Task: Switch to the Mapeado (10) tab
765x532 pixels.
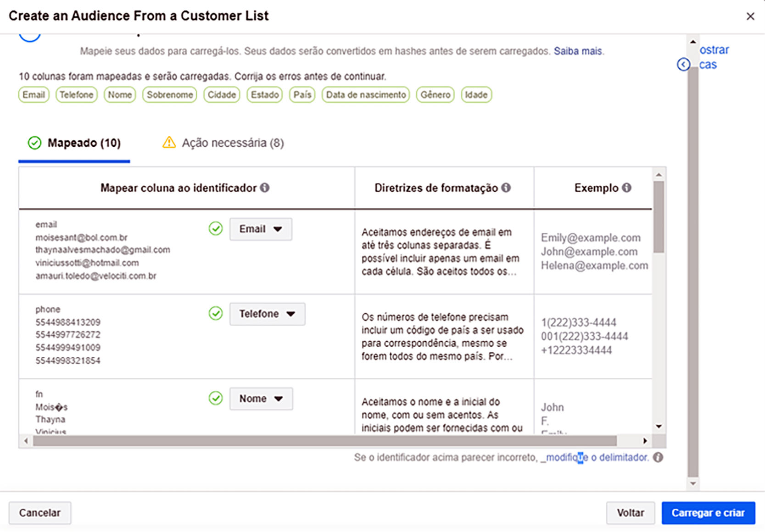Action: click(74, 143)
